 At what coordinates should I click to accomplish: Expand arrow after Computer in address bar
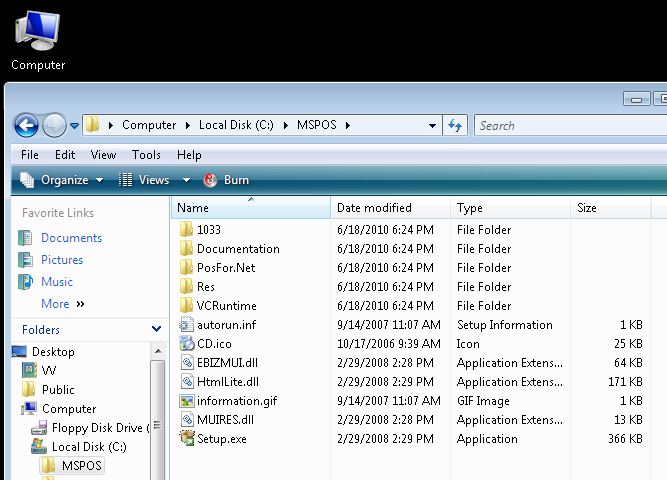click(x=188, y=125)
